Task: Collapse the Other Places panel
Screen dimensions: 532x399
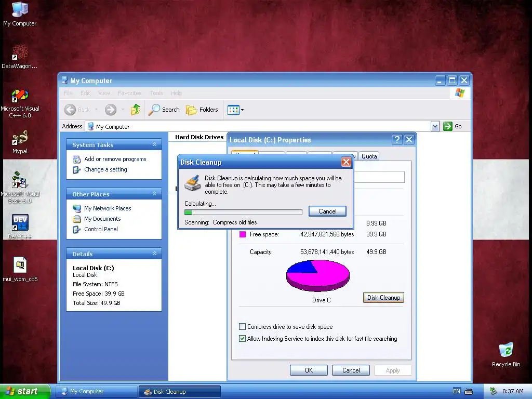Action: [x=154, y=194]
